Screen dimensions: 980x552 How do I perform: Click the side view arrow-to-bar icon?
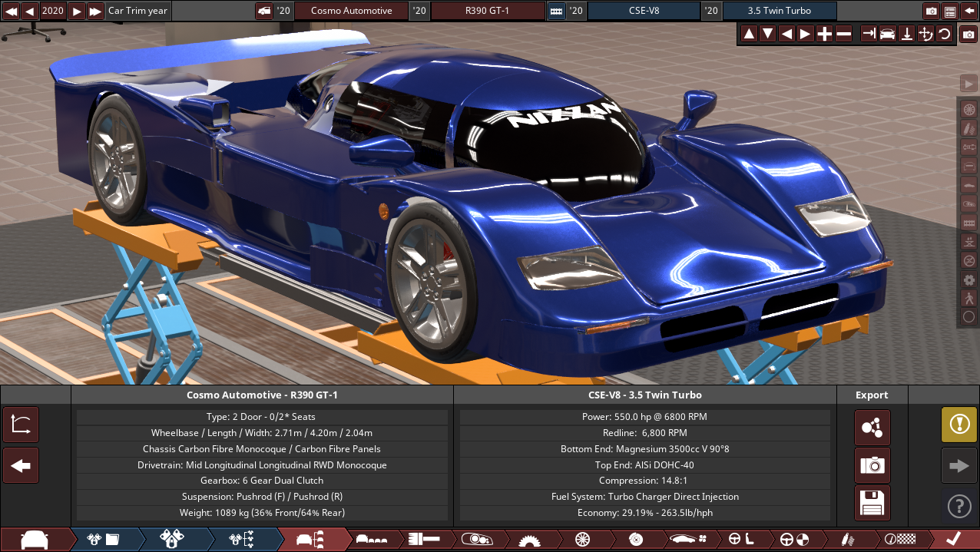(x=869, y=34)
